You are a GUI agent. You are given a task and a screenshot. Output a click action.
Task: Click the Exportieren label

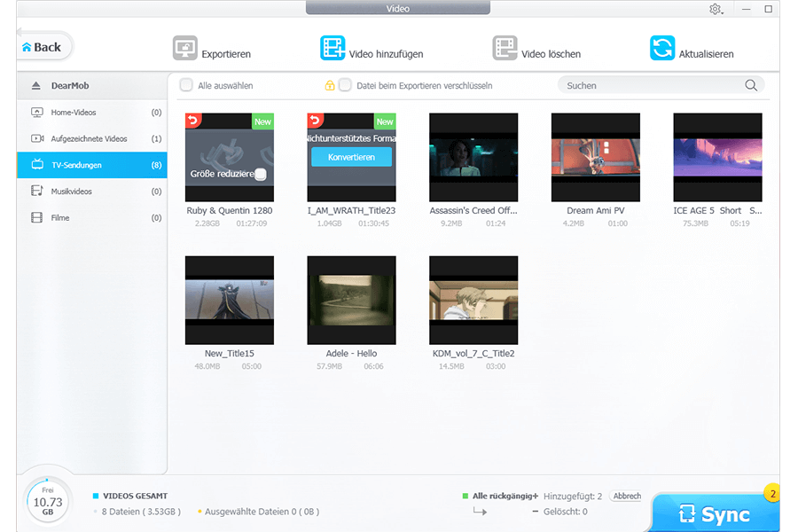coord(226,54)
